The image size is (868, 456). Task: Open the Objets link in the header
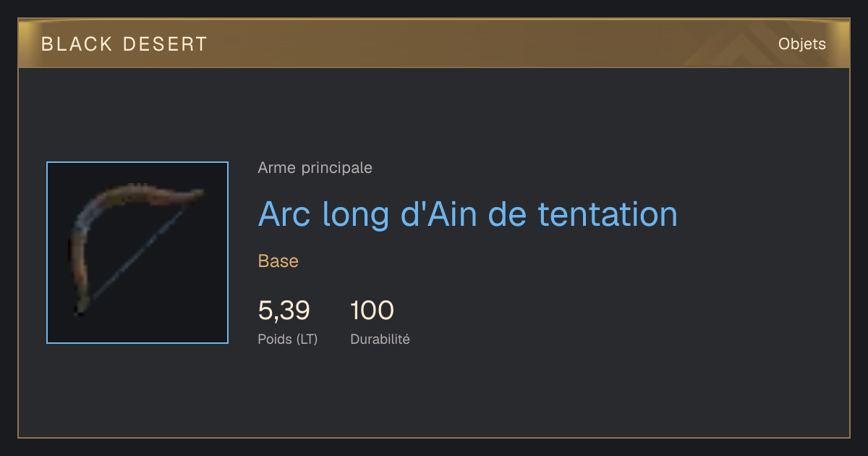[801, 44]
